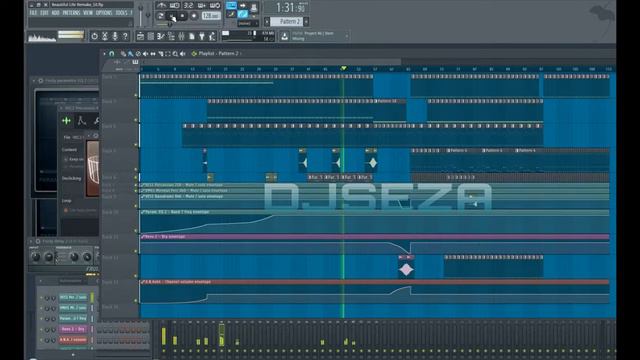This screenshot has width=640, height=360.
Task: Select the Slip tool in Playlist toolbar
Action: (153, 53)
